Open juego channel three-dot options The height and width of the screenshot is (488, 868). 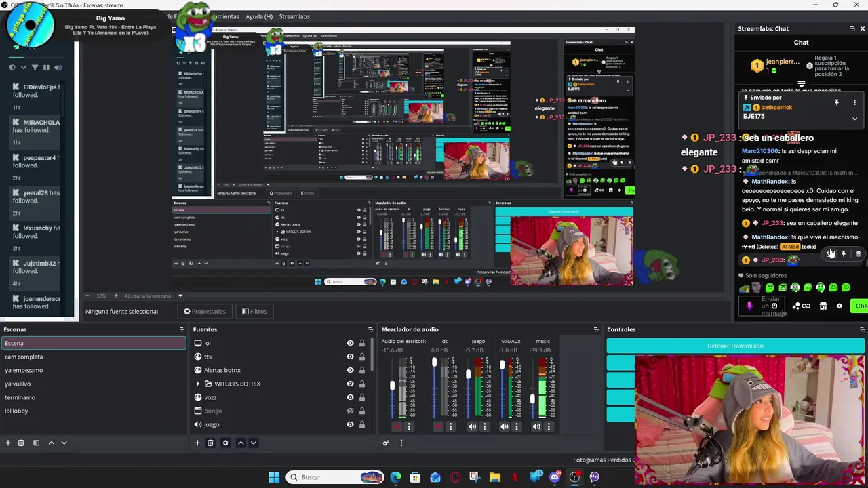[x=484, y=426]
